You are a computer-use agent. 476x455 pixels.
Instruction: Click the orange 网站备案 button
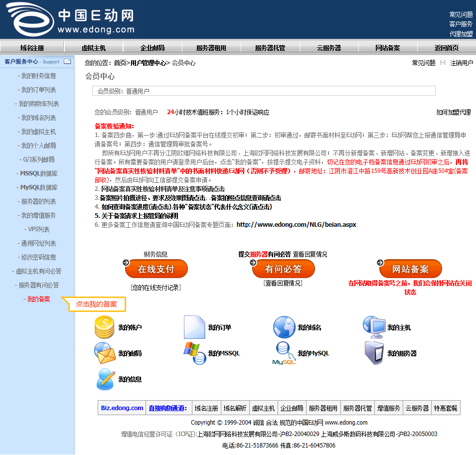tap(410, 269)
